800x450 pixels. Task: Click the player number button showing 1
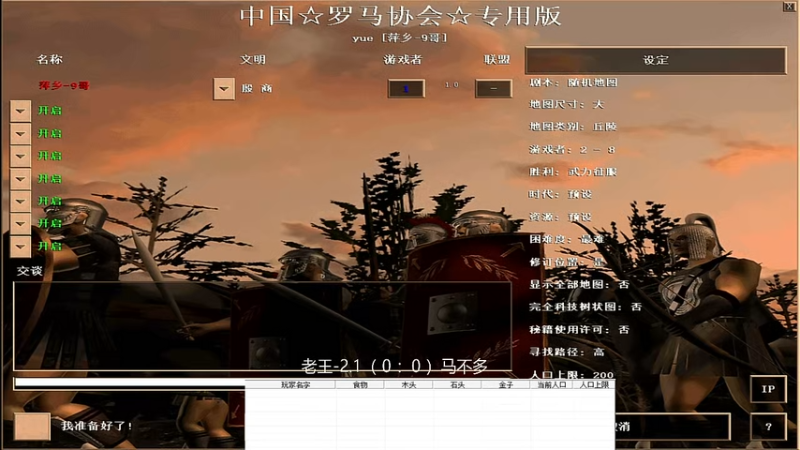click(406, 89)
